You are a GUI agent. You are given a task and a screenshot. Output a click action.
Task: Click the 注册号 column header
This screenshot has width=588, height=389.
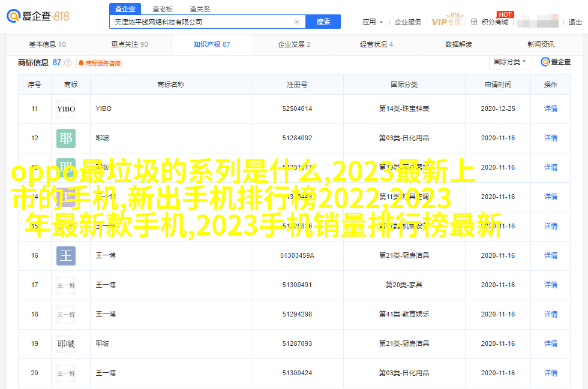[x=297, y=85]
